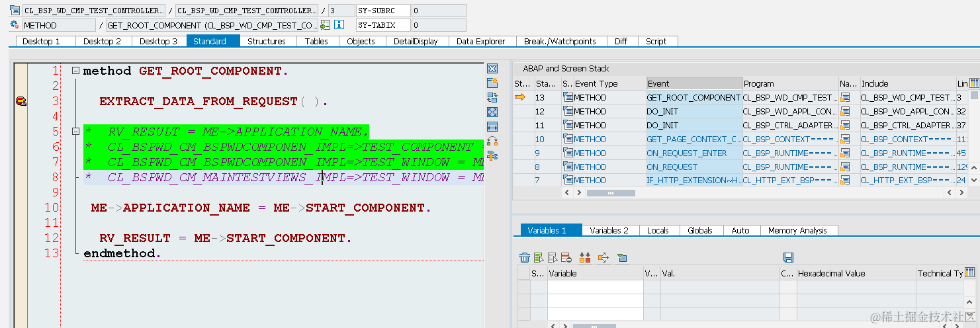Open include navigation icon in row 13
Image resolution: width=980 pixels, height=328 pixels.
[x=845, y=97]
